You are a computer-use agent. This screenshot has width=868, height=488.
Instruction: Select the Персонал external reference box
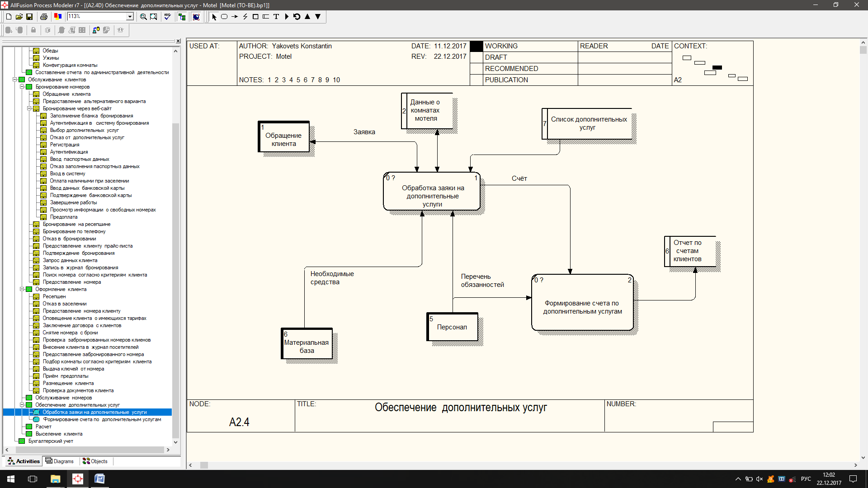[x=453, y=327]
